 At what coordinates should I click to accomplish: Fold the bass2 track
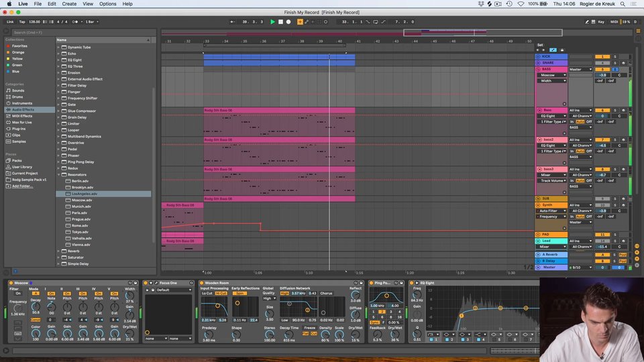[539, 139]
